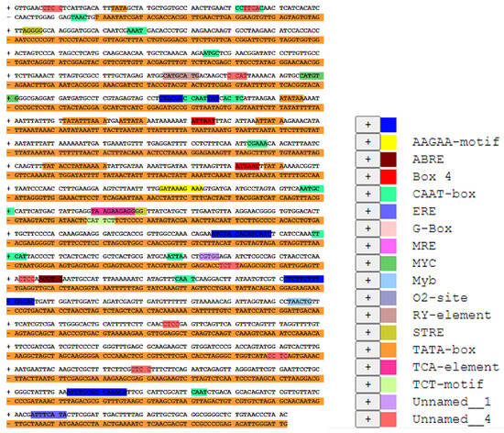Click the ABRE legend label

(x=429, y=160)
